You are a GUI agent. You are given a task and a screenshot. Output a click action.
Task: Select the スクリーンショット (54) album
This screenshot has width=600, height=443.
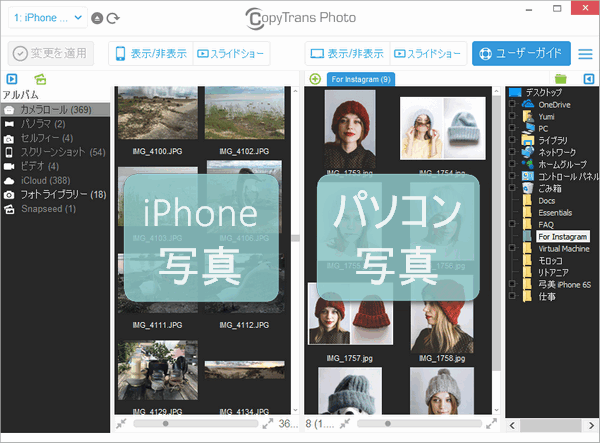click(55, 152)
